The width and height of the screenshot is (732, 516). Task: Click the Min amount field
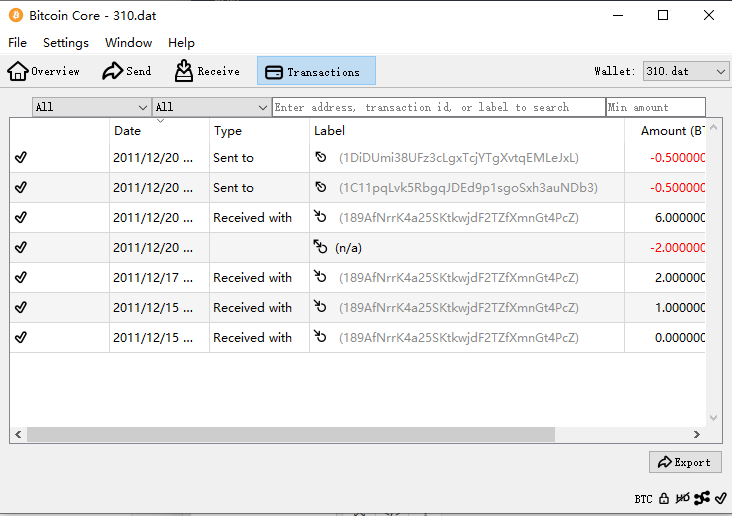click(655, 107)
